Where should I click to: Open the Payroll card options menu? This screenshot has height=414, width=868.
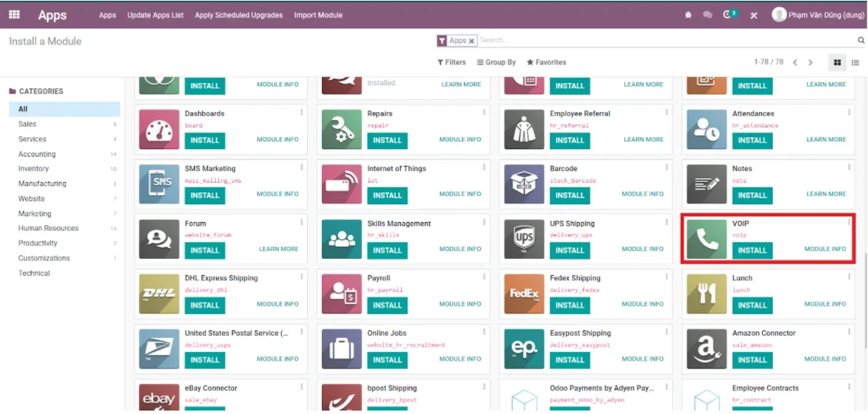[x=485, y=277]
